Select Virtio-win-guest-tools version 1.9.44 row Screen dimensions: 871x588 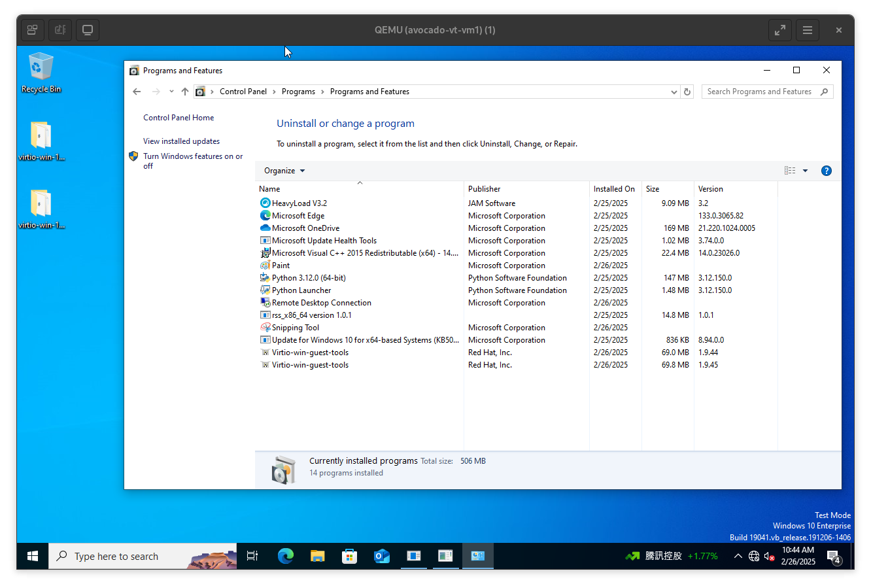[x=519, y=352]
